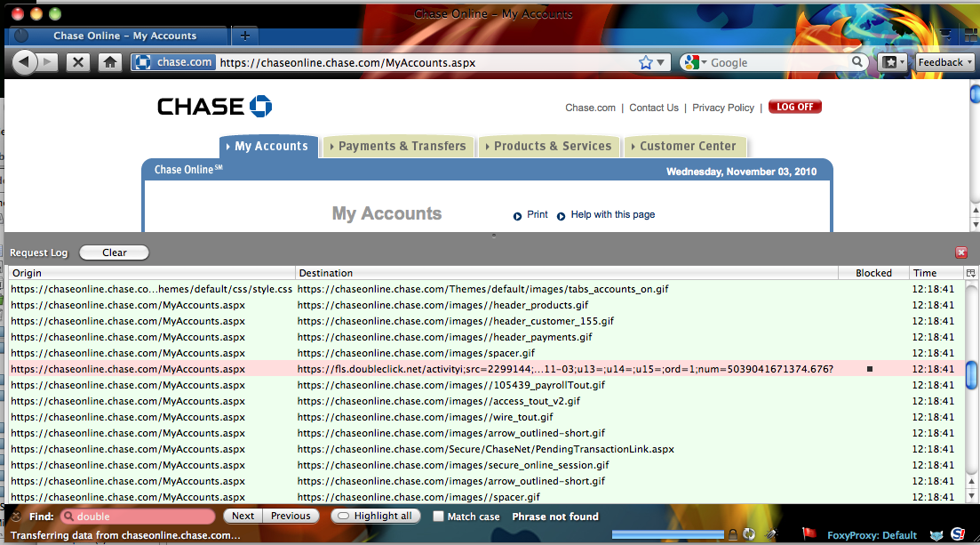Screen dimensions: 980x545
Task: Select the fls.doubleclick.net request row
Action: tap(486, 369)
